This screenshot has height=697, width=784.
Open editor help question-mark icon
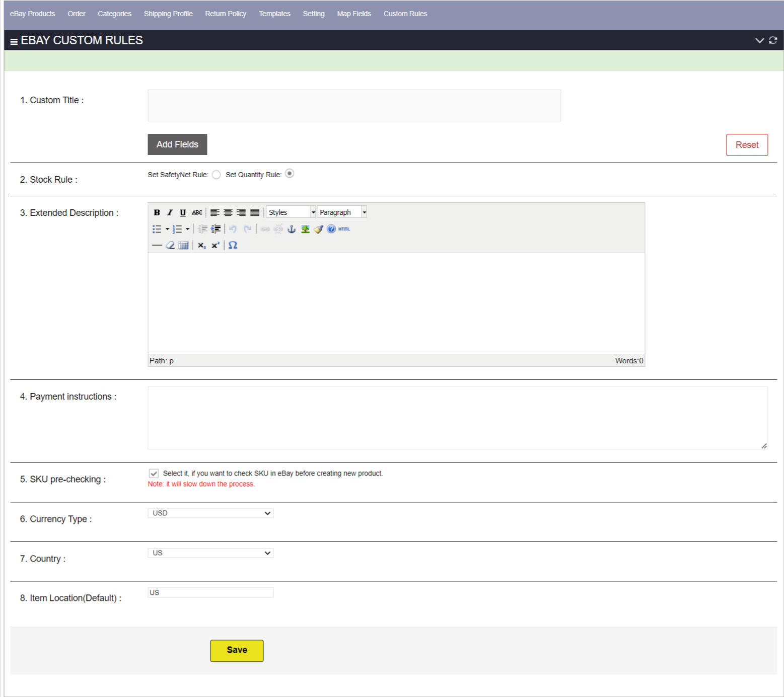pos(331,229)
